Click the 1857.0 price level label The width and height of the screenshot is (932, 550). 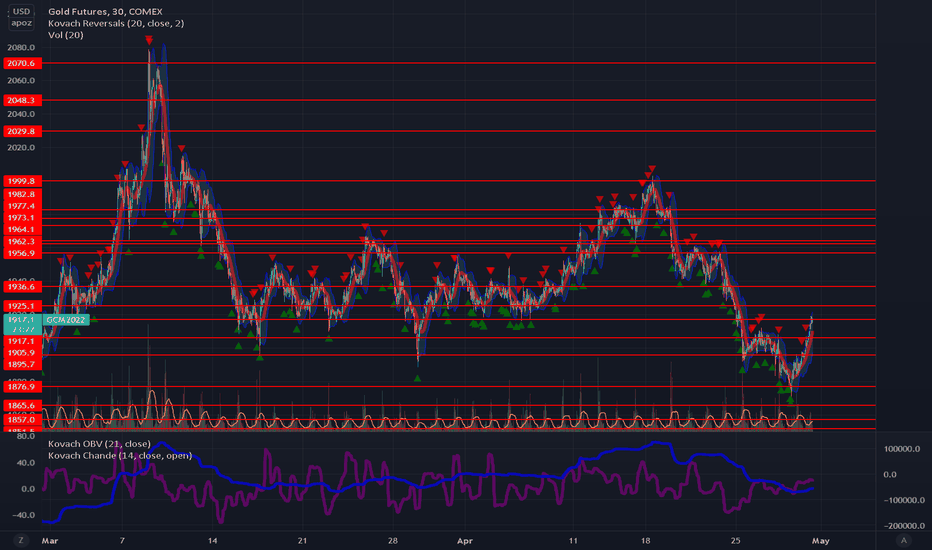(x=21, y=420)
